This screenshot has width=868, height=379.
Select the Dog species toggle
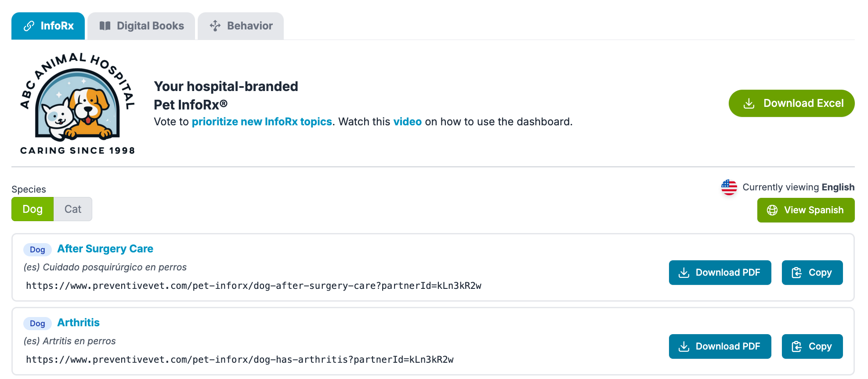[x=33, y=209]
